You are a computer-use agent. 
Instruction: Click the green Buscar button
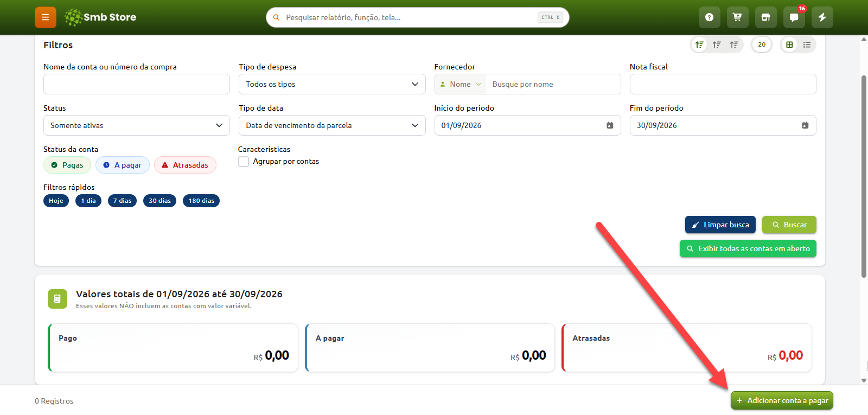pos(789,225)
